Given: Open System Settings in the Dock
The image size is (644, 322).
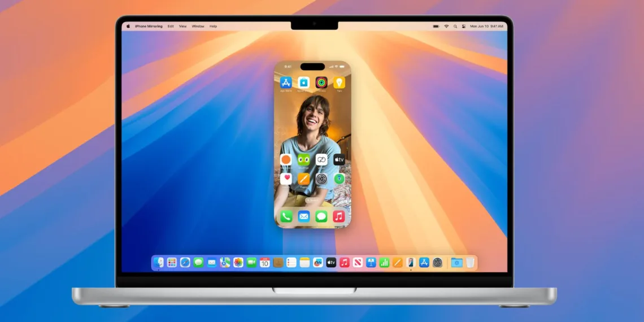Looking at the screenshot, I should [437, 263].
